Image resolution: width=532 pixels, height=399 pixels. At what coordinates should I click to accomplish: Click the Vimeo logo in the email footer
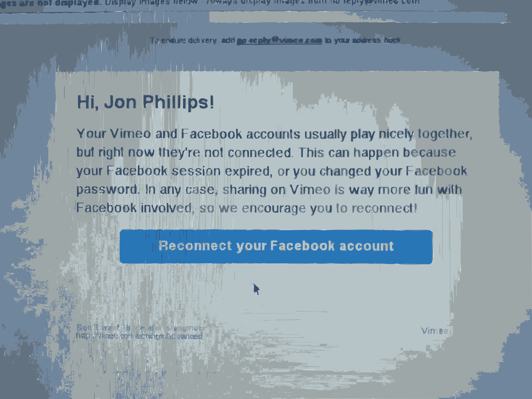435,331
